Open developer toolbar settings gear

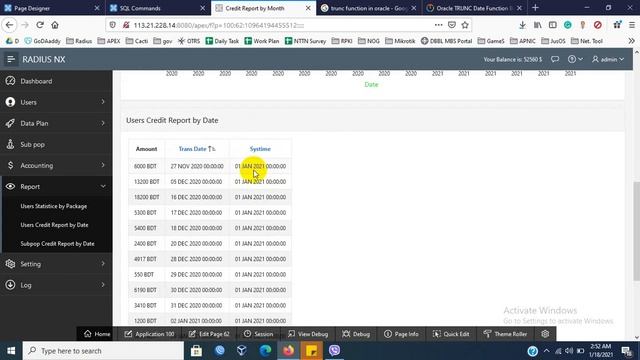[x=545, y=334]
